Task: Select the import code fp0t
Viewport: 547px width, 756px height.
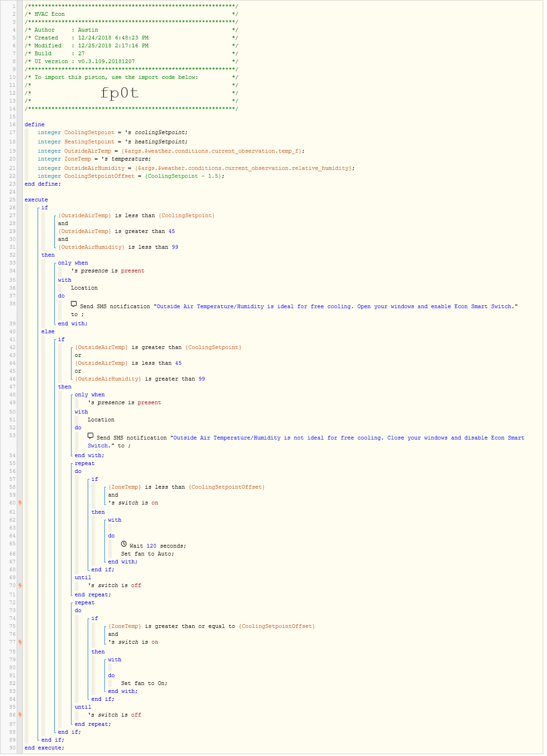Action: pyautogui.click(x=119, y=93)
